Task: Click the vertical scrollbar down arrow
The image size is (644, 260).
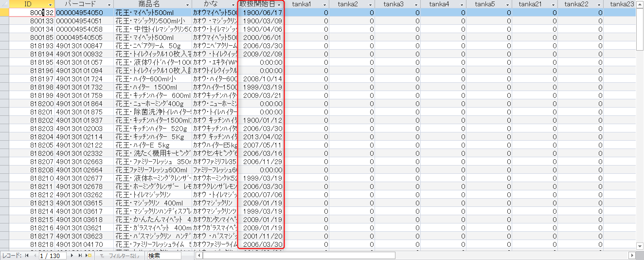Action: (640, 245)
